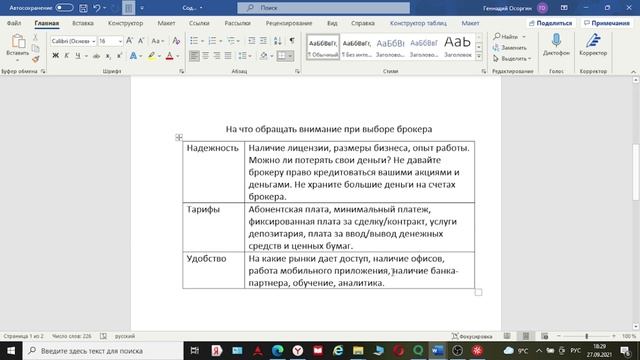Open the Файл tab
Screen dimensions: 640x360
click(14, 23)
